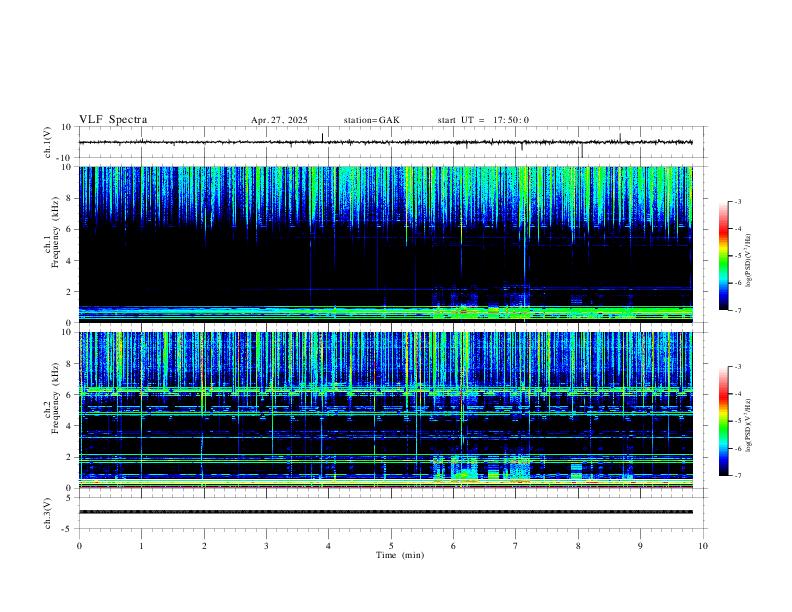
Task: Click the 'start UT = 17:50:0' label
Action: click(x=483, y=120)
